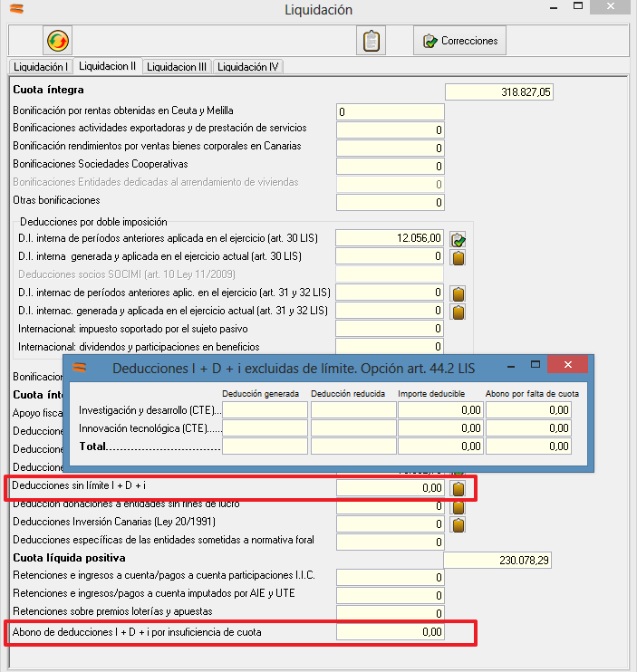Click the Bonificación Ceuta y Melilla field
Screen dimensions: 637x672
coord(391,112)
